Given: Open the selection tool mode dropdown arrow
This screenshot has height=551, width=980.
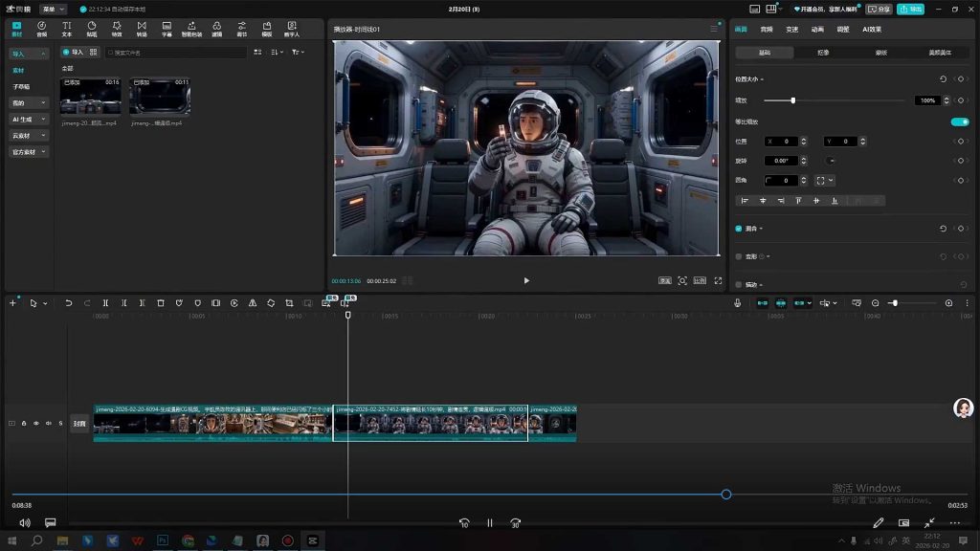Looking at the screenshot, I should 45,303.
